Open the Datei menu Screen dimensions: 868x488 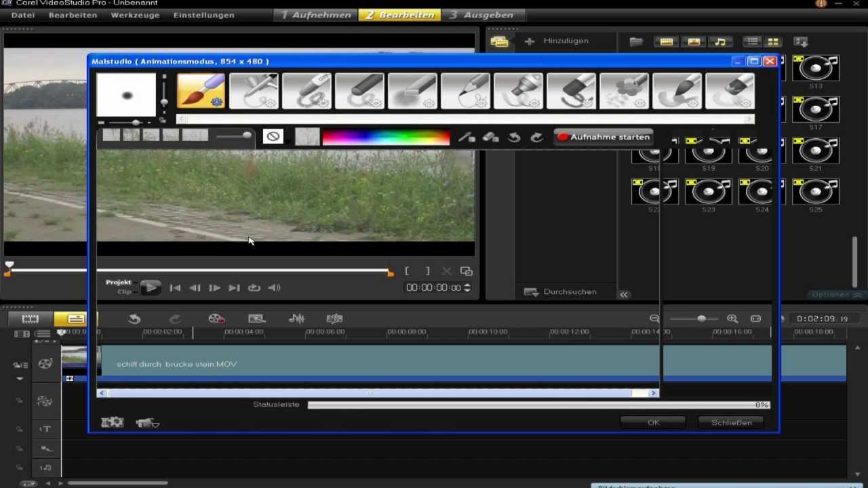pyautogui.click(x=23, y=15)
